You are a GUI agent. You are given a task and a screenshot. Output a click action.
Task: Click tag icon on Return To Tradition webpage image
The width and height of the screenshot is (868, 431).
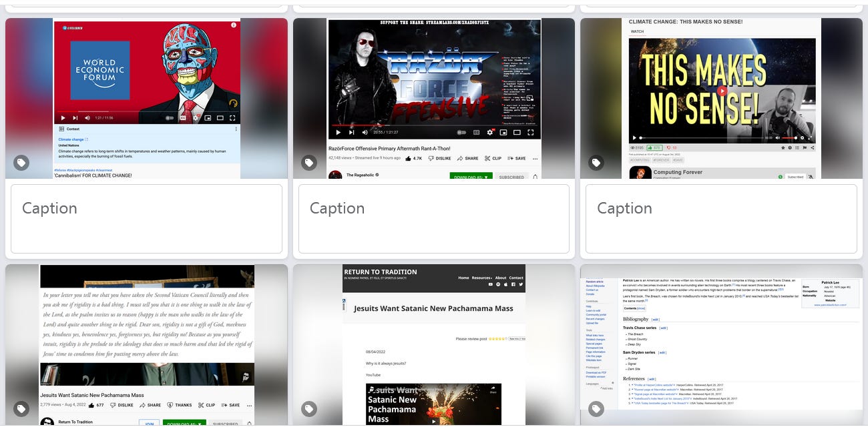309,409
